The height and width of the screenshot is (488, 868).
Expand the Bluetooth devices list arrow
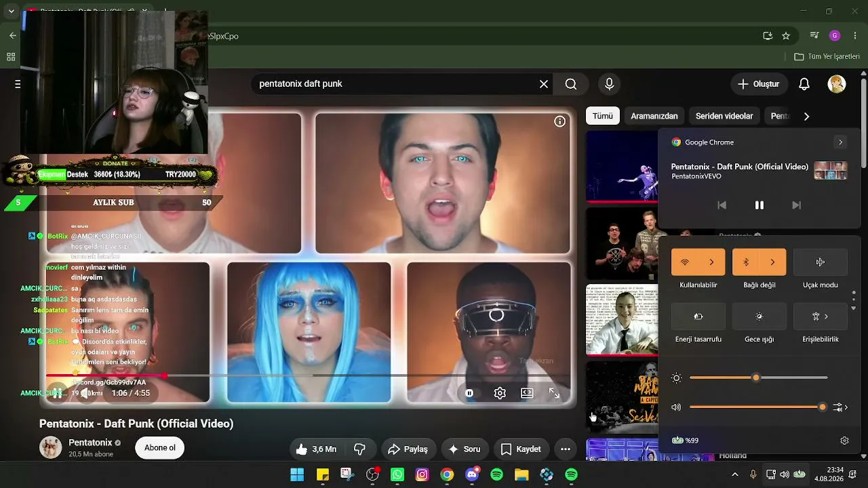point(773,262)
